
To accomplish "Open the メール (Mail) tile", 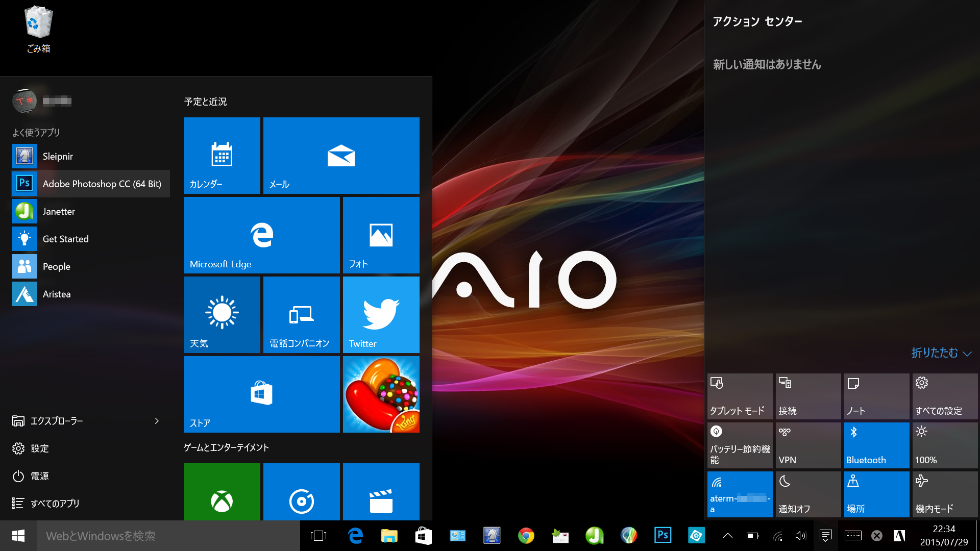I will click(x=341, y=156).
